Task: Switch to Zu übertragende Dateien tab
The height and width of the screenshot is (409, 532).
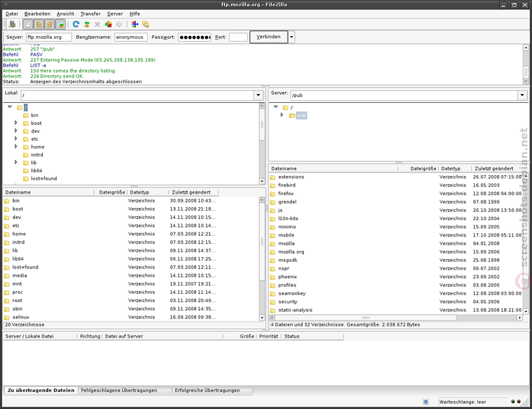Action: 41,391
